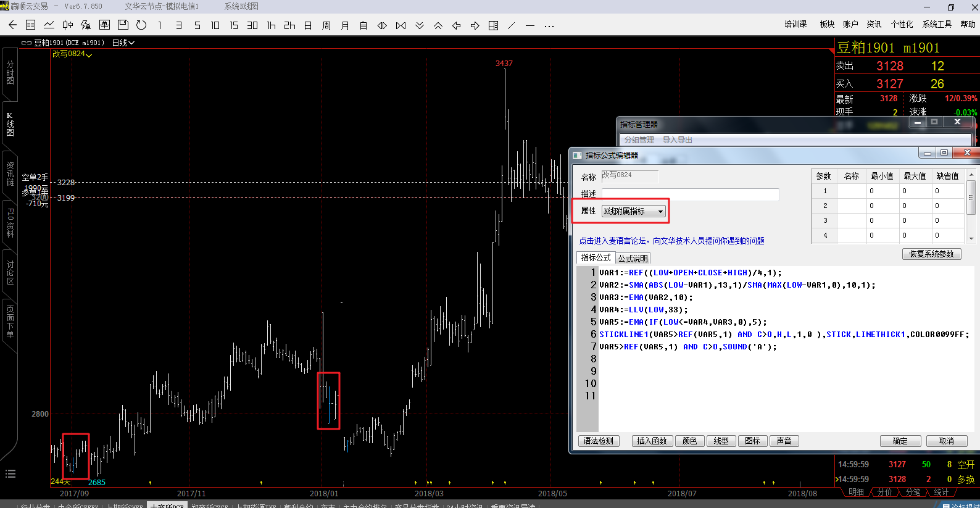980x508 pixels.
Task: Switch to the 1h period chart
Action: coord(271,25)
